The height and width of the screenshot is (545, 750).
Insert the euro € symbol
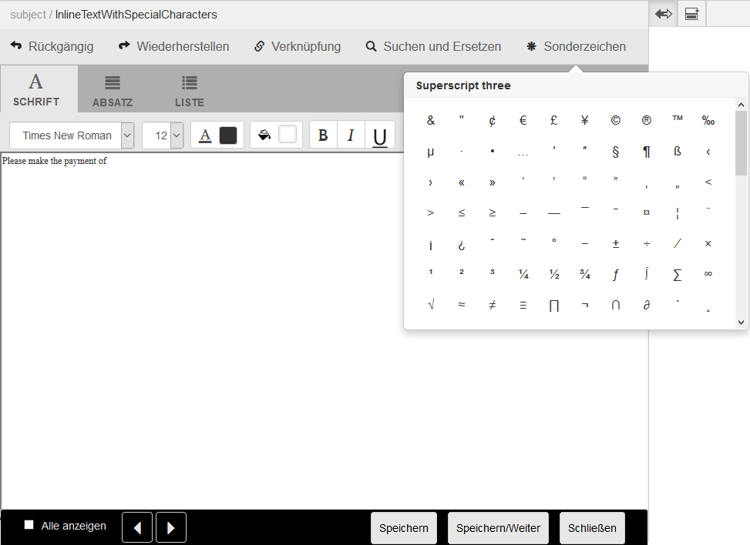pos(523,121)
